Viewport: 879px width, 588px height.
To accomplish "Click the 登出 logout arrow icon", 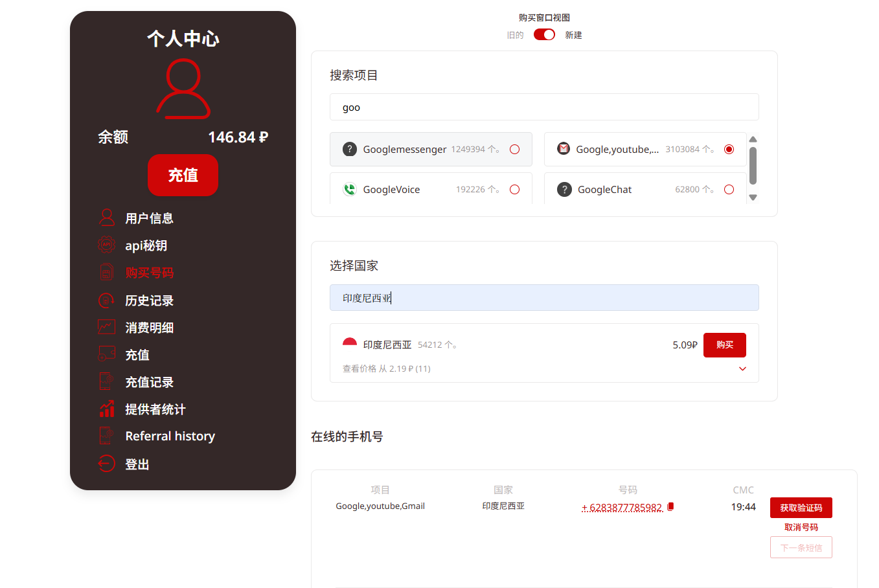I will coord(107,464).
